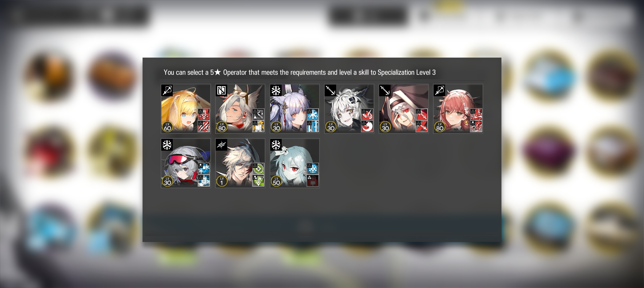This screenshot has width=644, height=288.
Task: Select the teal-haired red-eyed operator at LV 50
Action: pyautogui.click(x=294, y=163)
